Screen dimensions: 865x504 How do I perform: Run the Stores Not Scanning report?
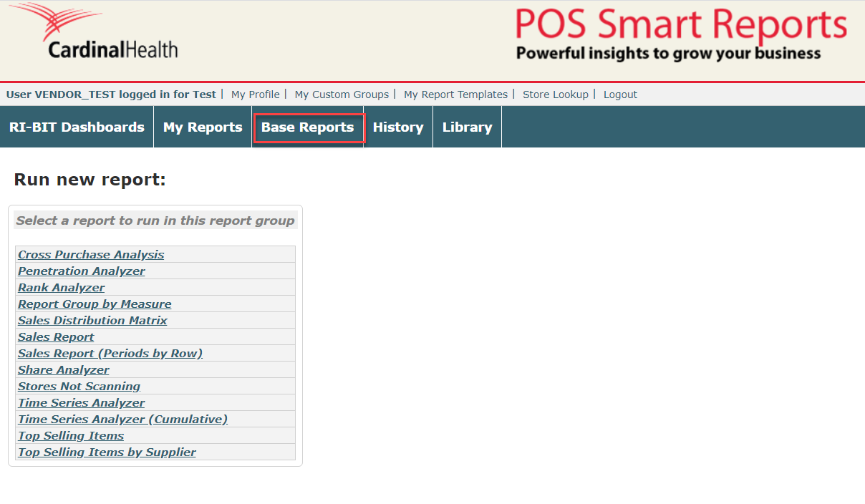click(79, 387)
